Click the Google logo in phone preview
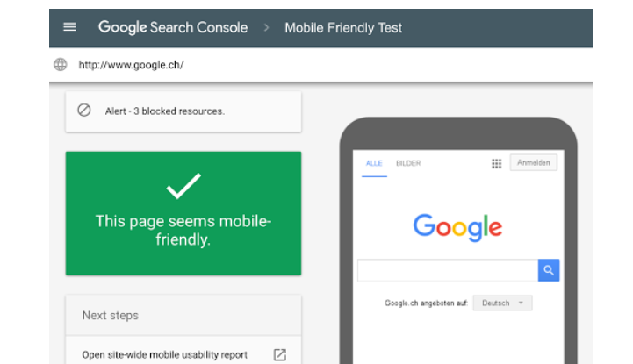 pos(457,227)
